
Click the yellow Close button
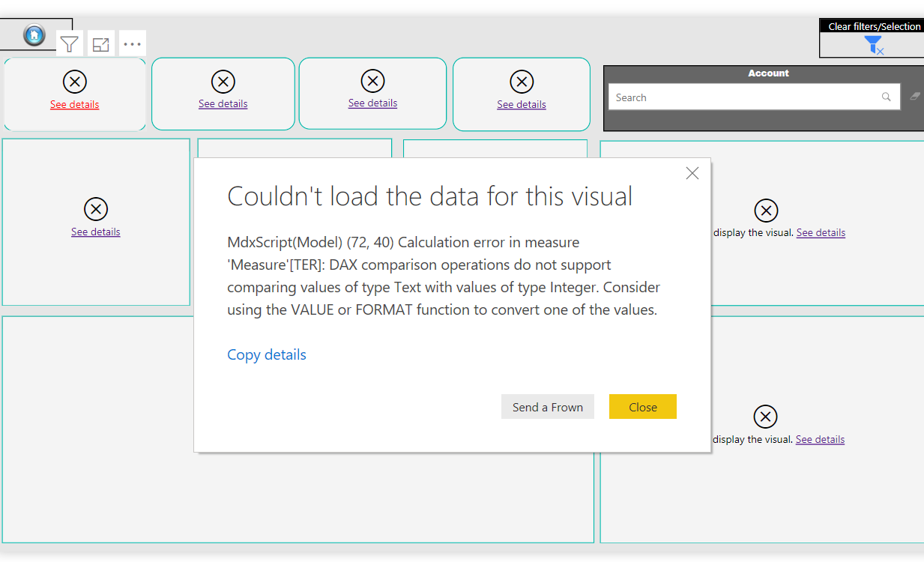tap(643, 407)
